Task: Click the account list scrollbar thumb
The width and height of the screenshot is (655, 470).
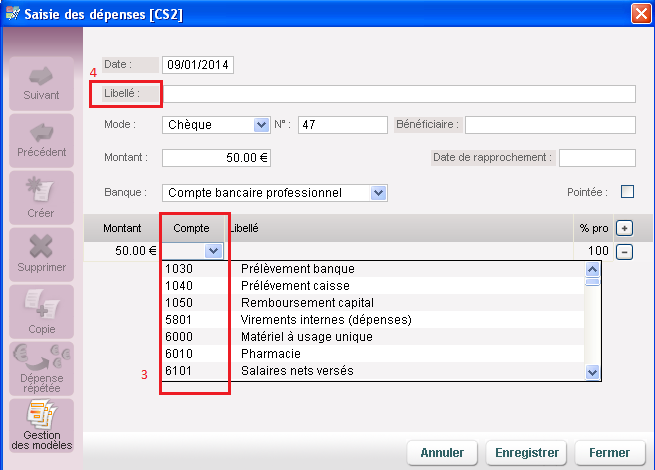Action: 592,282
